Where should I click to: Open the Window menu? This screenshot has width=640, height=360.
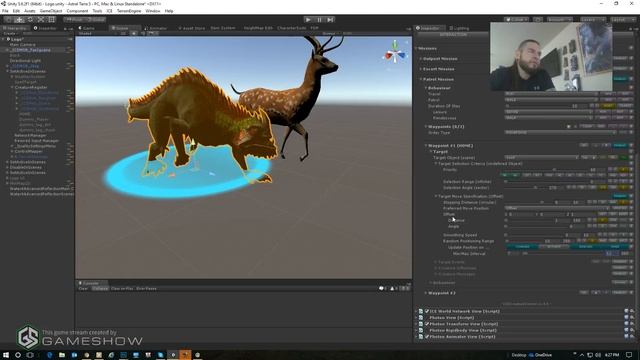click(153, 11)
